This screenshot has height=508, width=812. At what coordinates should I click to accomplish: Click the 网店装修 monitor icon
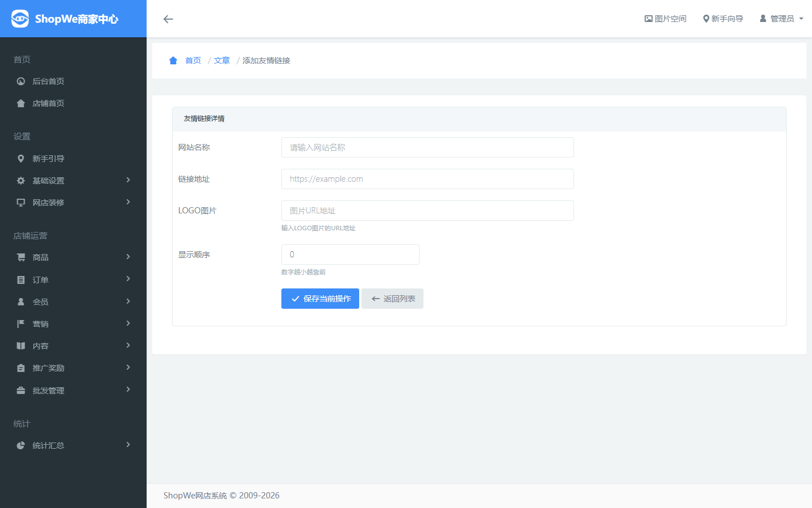21,203
